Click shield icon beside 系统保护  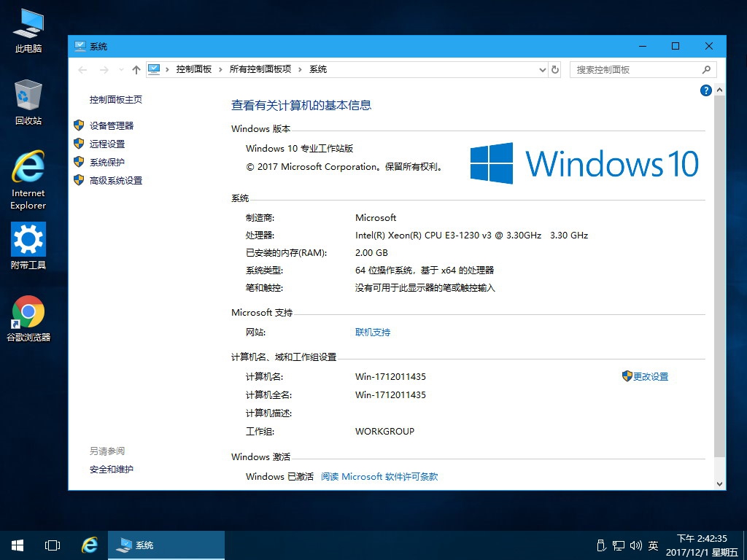click(79, 162)
